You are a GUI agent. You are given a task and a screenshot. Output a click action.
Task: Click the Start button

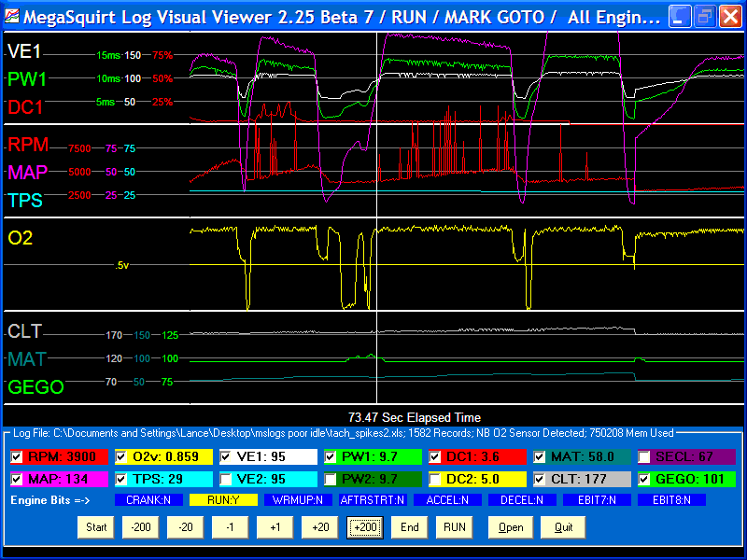coord(96,527)
